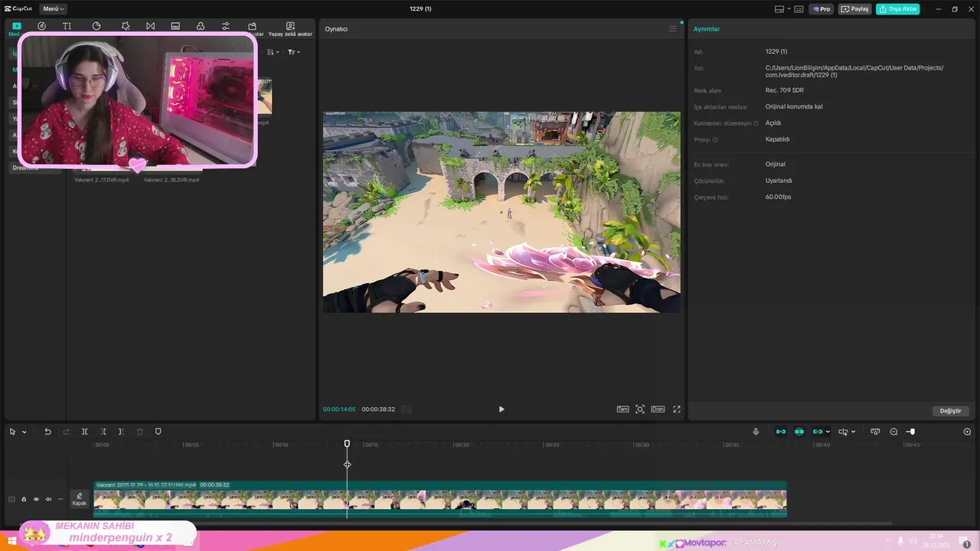Click the timeline playhead marker
This screenshot has width=980, height=551.
tap(347, 444)
